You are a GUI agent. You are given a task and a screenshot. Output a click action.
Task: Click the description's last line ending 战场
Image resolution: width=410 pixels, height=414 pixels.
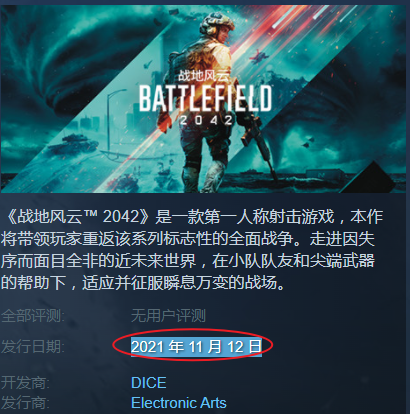coord(143,283)
